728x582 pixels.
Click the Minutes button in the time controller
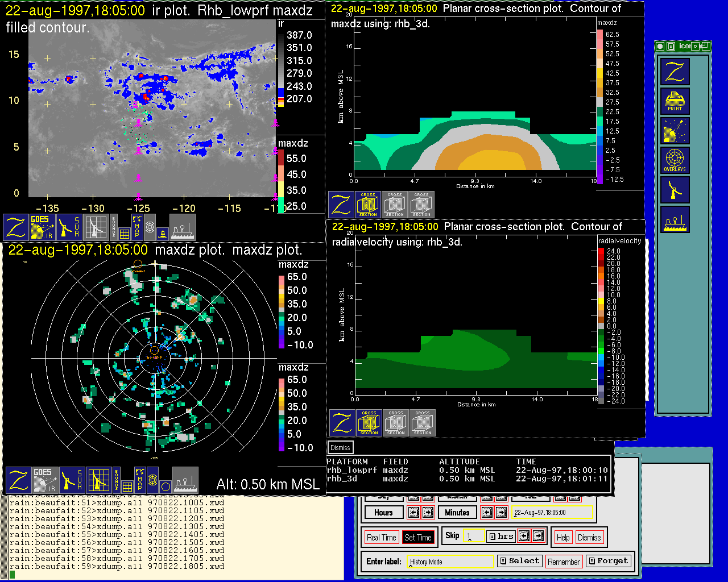[457, 513]
